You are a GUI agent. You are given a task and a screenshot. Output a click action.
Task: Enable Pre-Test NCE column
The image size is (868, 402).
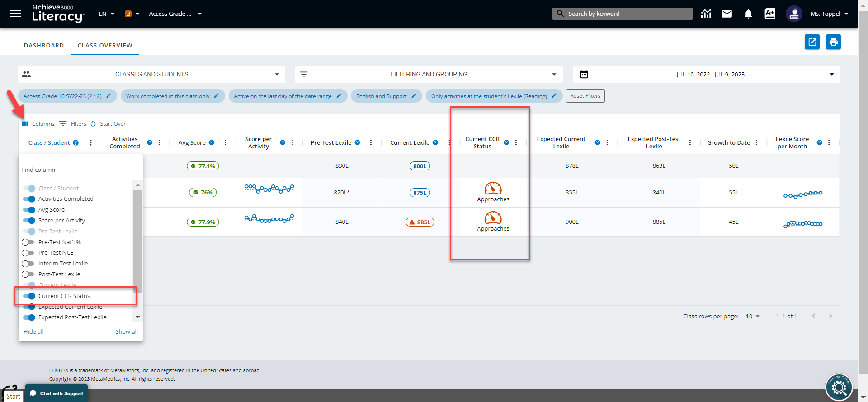[28, 253]
